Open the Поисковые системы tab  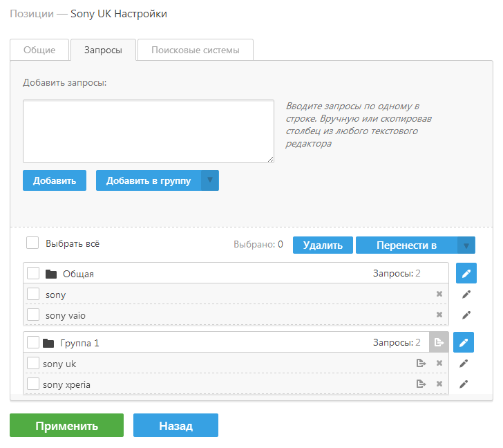[196, 50]
